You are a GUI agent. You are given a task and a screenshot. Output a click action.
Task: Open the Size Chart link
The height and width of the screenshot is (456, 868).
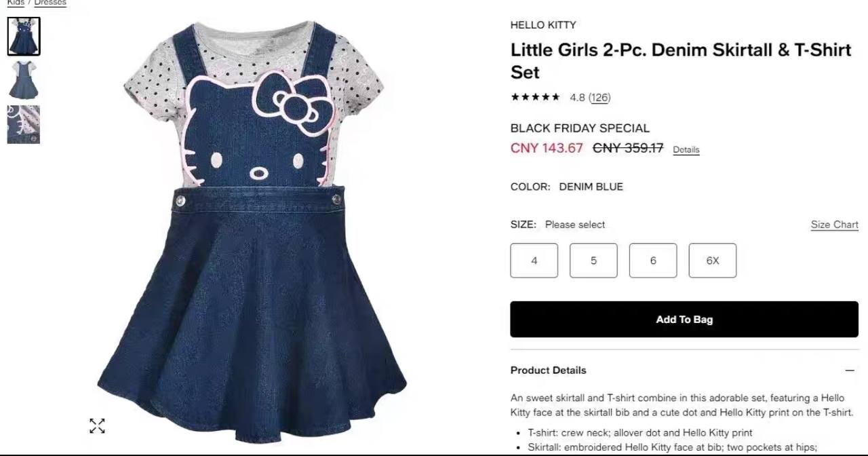point(835,225)
